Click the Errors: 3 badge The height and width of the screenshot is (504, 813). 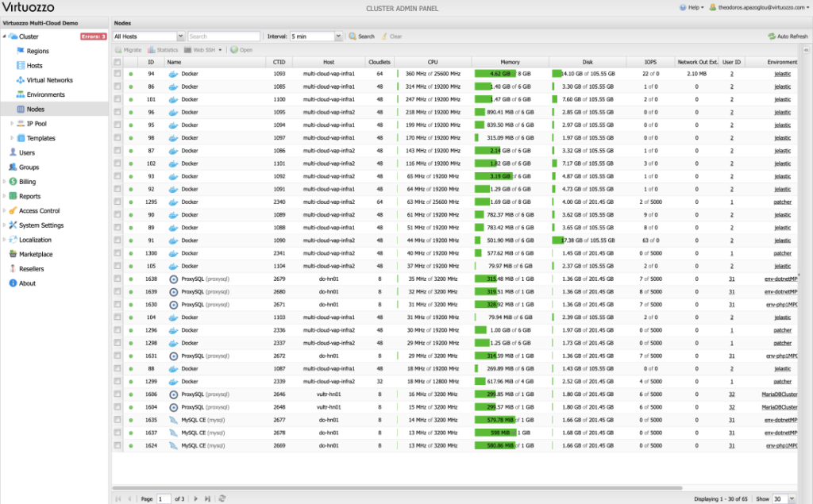pos(93,37)
